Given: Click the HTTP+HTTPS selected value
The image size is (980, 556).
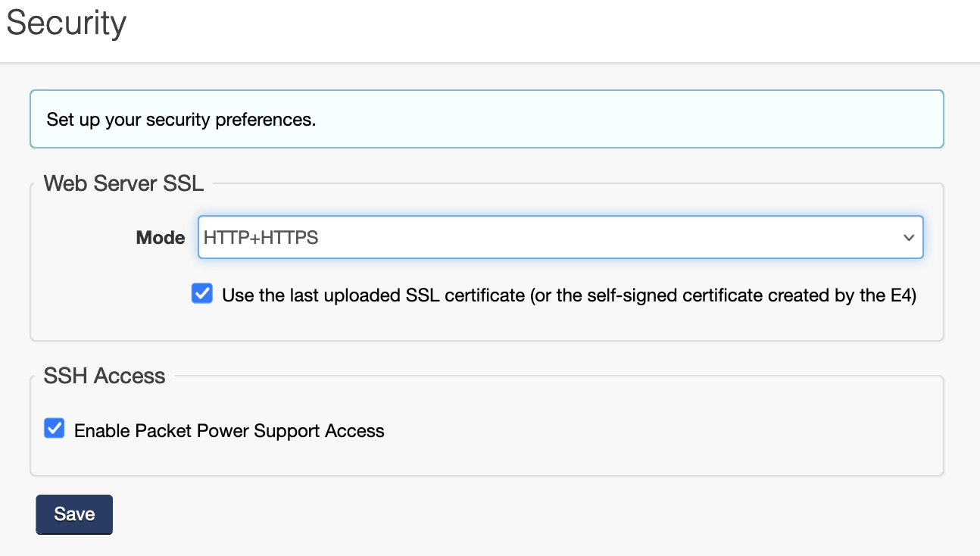Looking at the screenshot, I should point(261,238).
